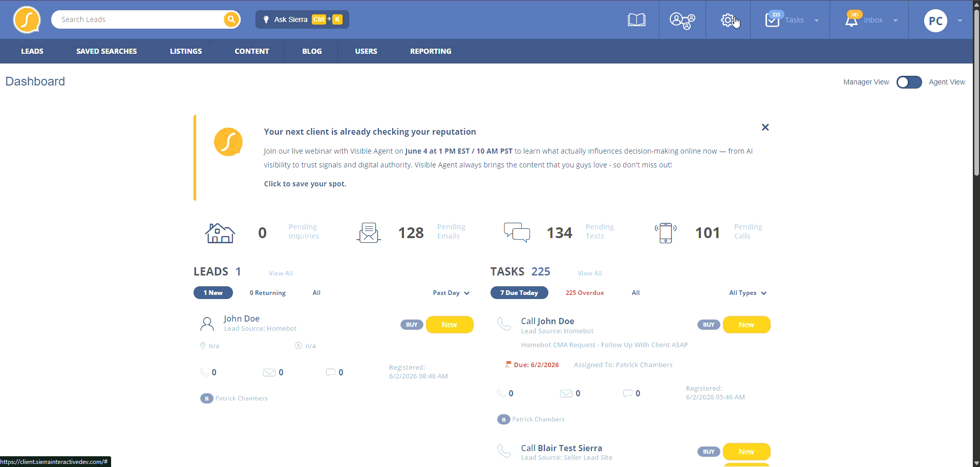Screen dimensions: 980x467
Task: Click New status button on Call Blair Test Sierra
Action: point(747,452)
